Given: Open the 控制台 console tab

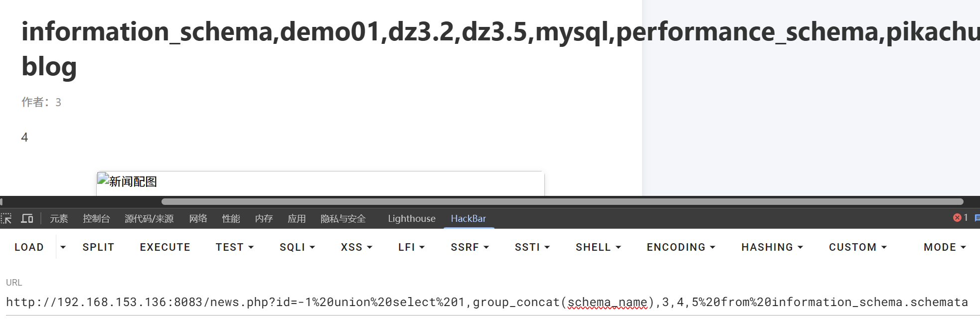Looking at the screenshot, I should click(96, 218).
